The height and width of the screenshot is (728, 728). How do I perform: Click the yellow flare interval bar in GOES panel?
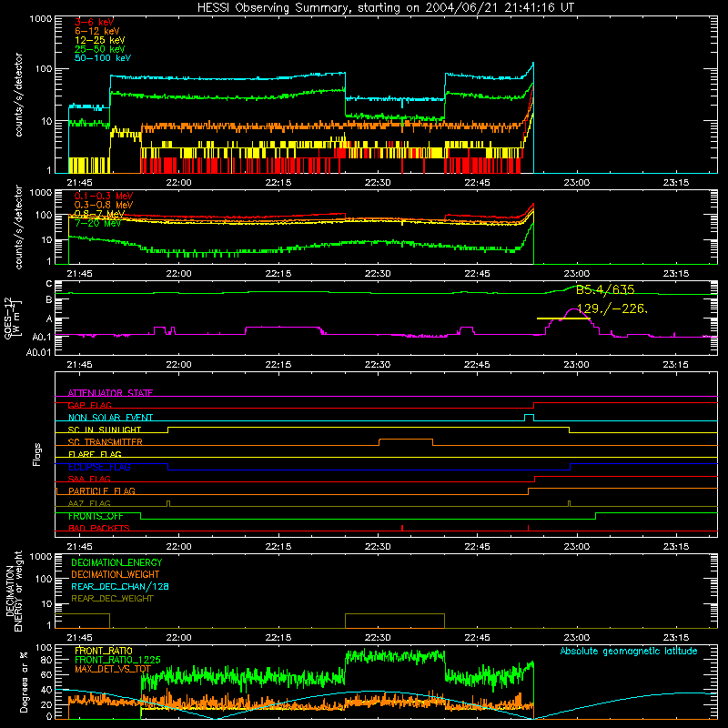(x=563, y=318)
